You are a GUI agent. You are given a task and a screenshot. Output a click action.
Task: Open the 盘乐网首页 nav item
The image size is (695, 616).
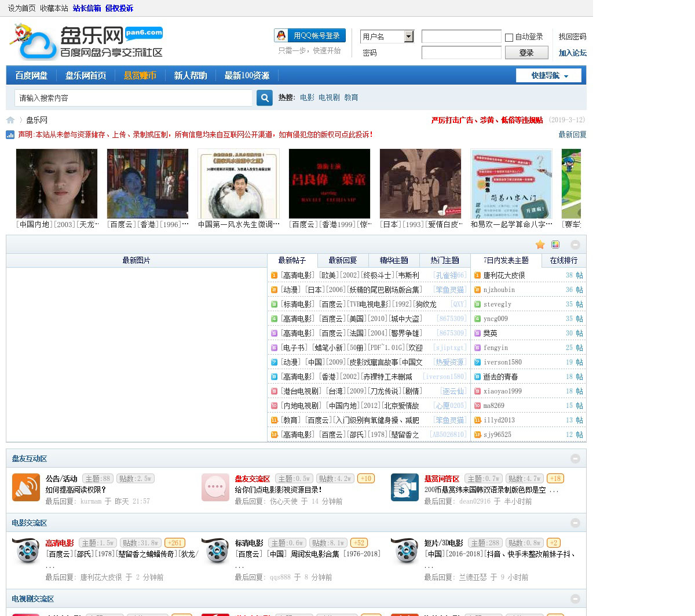click(86, 75)
